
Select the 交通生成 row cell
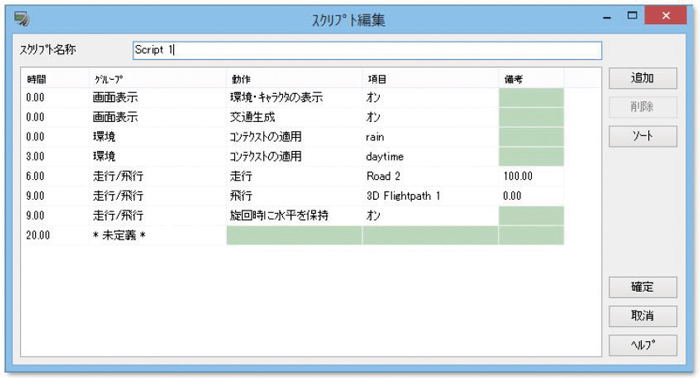(x=294, y=117)
